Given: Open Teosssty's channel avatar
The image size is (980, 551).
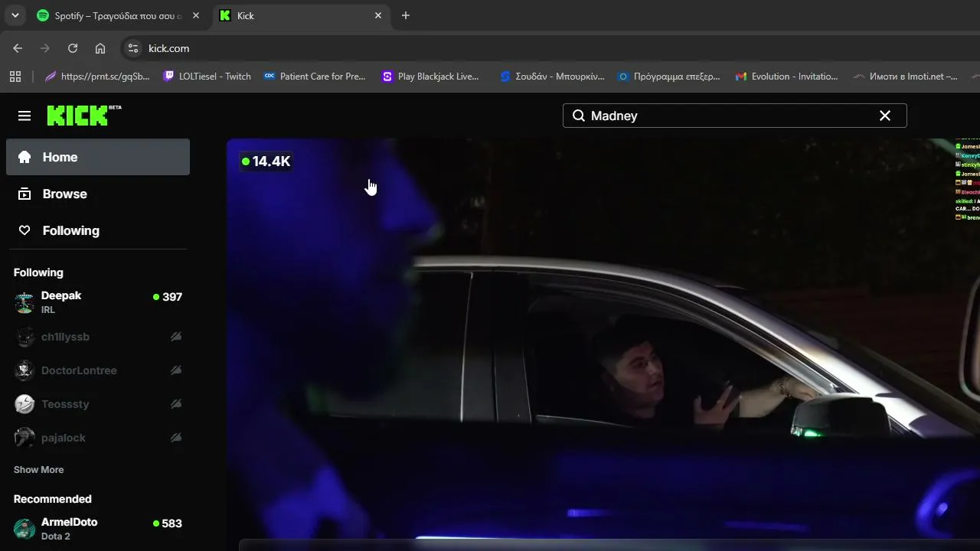Looking at the screenshot, I should pyautogui.click(x=24, y=404).
